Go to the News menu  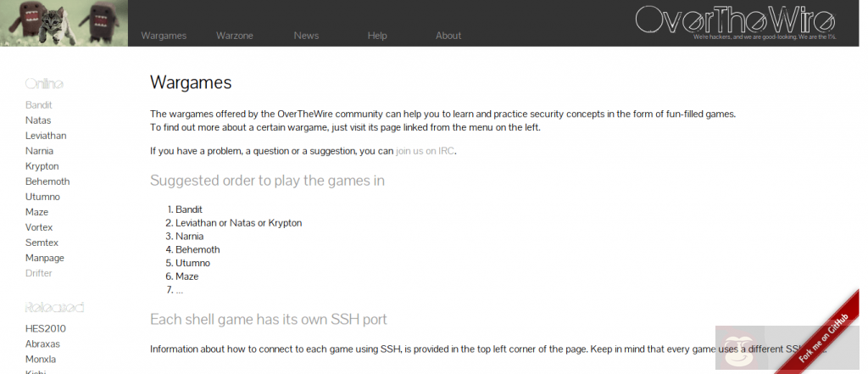coord(306,36)
